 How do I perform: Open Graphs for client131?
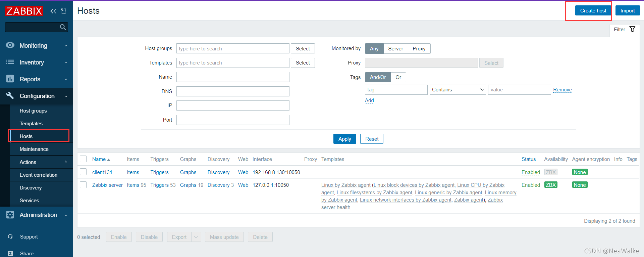point(188,172)
